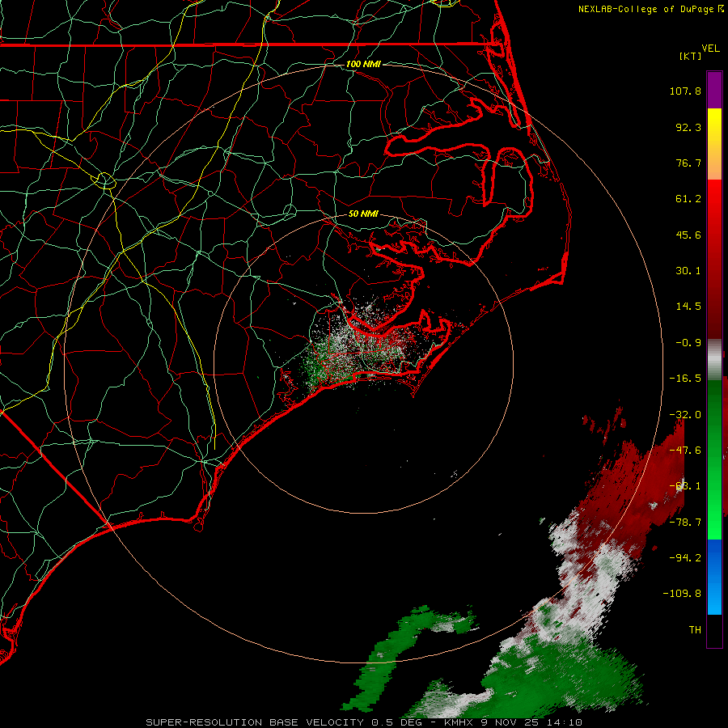Image resolution: width=728 pixels, height=728 pixels.
Task: Click the -94.2 legend value
Action: coord(685,557)
